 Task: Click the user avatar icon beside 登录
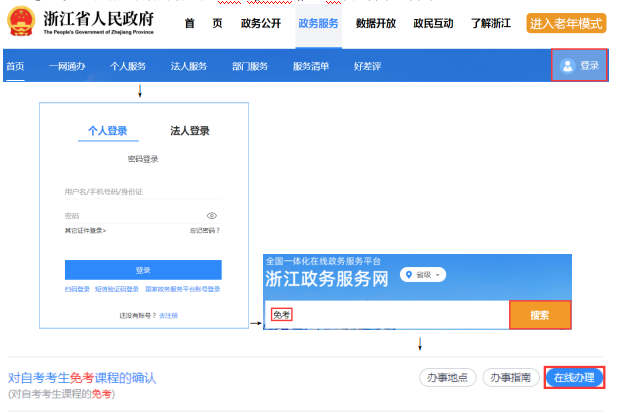point(568,66)
